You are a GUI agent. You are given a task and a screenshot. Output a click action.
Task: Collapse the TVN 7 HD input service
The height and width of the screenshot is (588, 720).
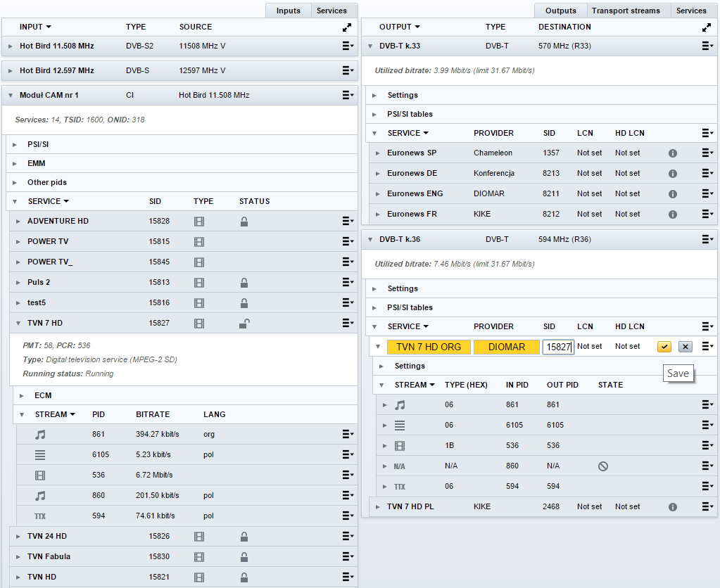pyautogui.click(x=18, y=323)
